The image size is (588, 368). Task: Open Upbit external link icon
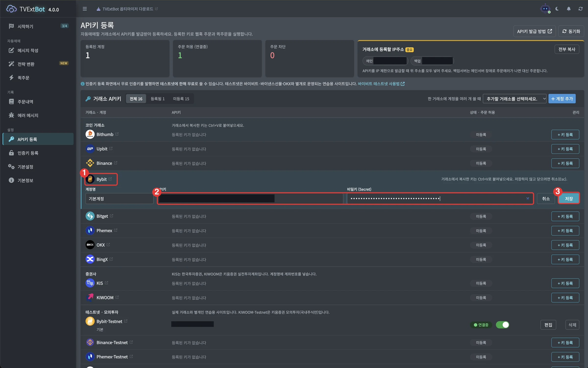click(x=111, y=149)
